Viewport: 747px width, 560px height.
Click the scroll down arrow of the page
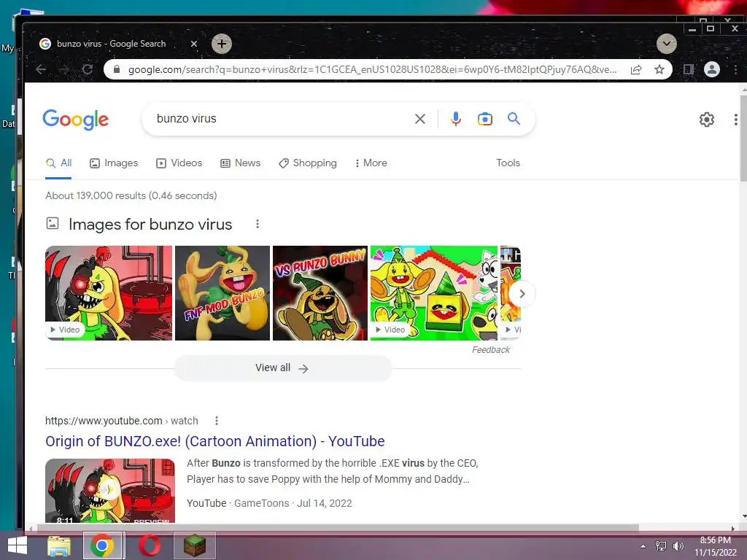743,517
